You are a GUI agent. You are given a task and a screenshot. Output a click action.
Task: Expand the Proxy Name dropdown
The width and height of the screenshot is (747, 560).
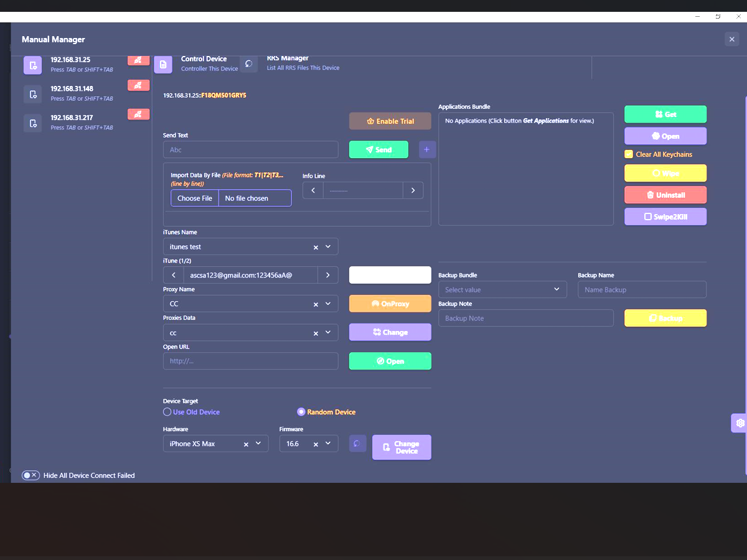point(328,304)
